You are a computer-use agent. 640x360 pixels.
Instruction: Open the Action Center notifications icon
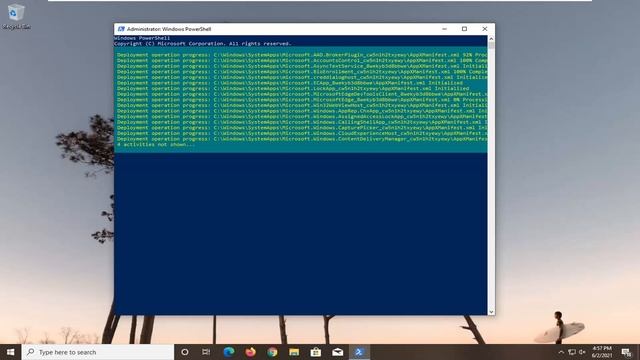point(627,352)
